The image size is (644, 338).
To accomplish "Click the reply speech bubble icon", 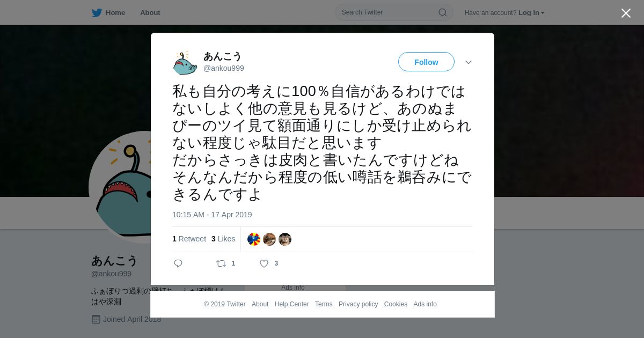I will 178,263.
